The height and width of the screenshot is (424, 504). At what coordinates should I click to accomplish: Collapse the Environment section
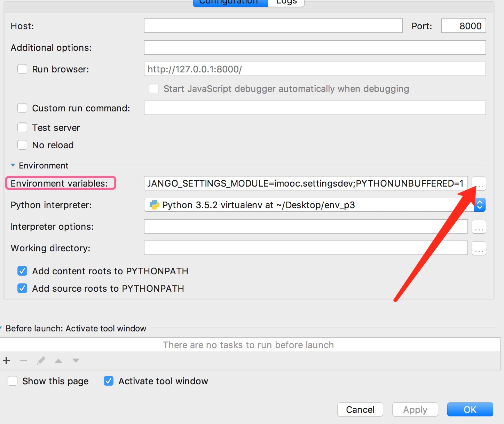(13, 165)
